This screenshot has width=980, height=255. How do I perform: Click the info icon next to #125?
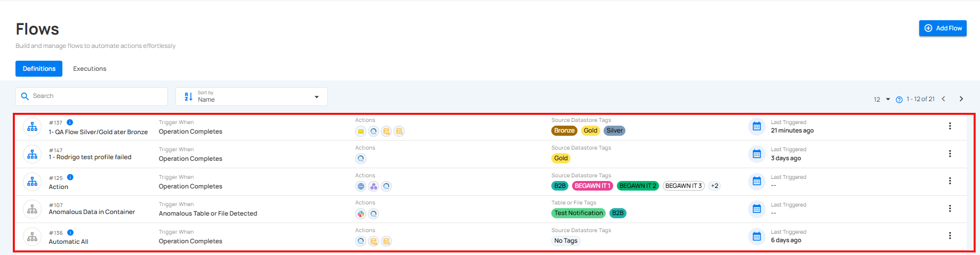[x=70, y=177]
